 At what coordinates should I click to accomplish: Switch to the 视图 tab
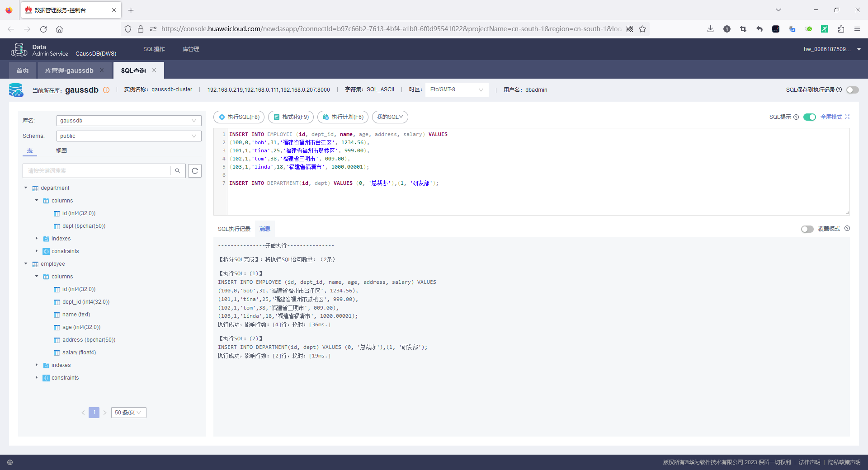click(x=61, y=151)
